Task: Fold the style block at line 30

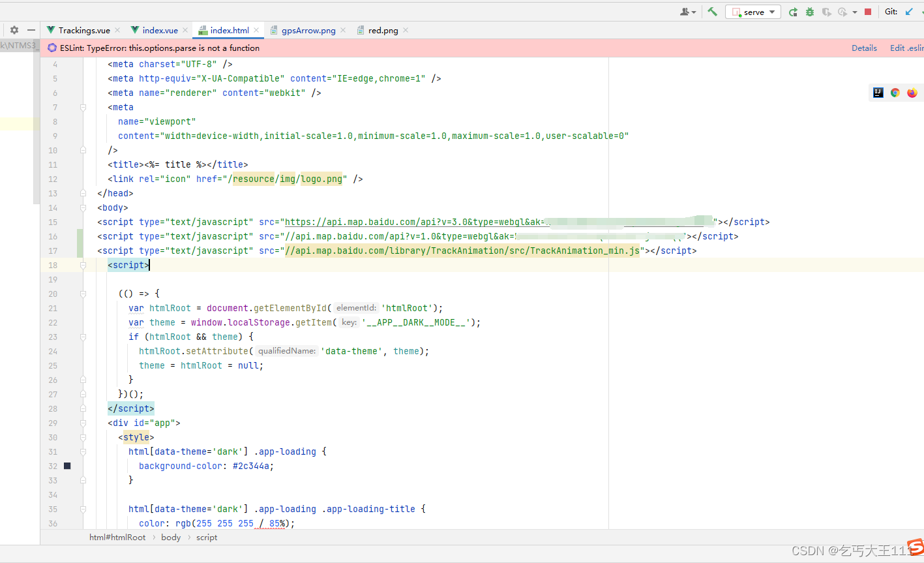Action: tap(83, 437)
